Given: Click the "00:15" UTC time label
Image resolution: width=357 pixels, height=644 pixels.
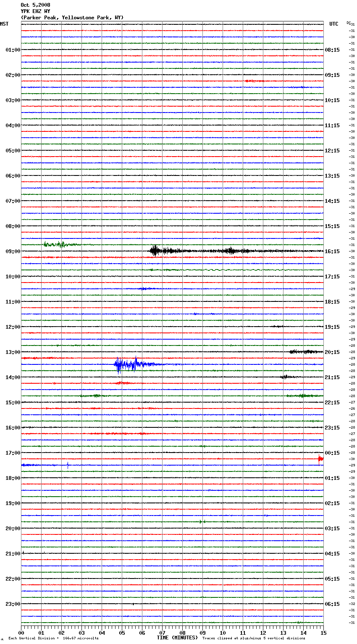Looking at the screenshot, I should click(x=332, y=453).
